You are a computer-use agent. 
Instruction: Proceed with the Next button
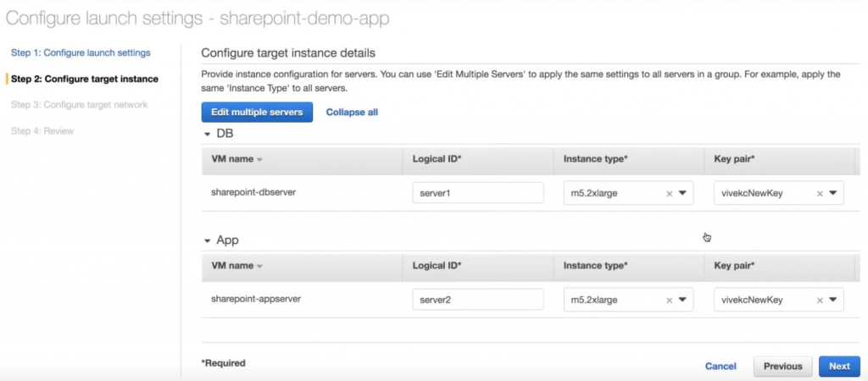pyautogui.click(x=839, y=366)
